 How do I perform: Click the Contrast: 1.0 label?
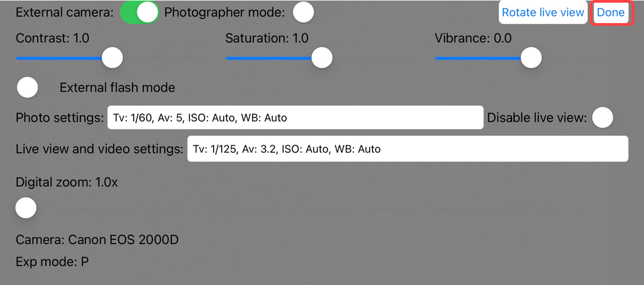tap(53, 38)
